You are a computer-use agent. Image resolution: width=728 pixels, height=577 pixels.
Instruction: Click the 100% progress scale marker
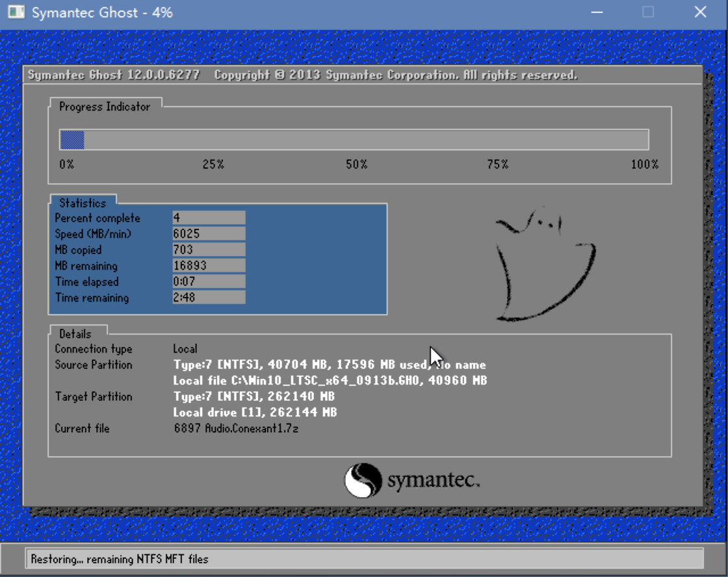click(x=645, y=164)
